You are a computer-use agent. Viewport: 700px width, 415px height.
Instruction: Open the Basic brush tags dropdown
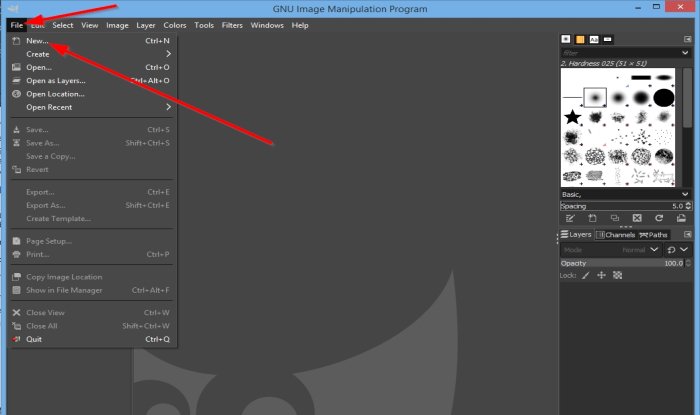point(625,195)
